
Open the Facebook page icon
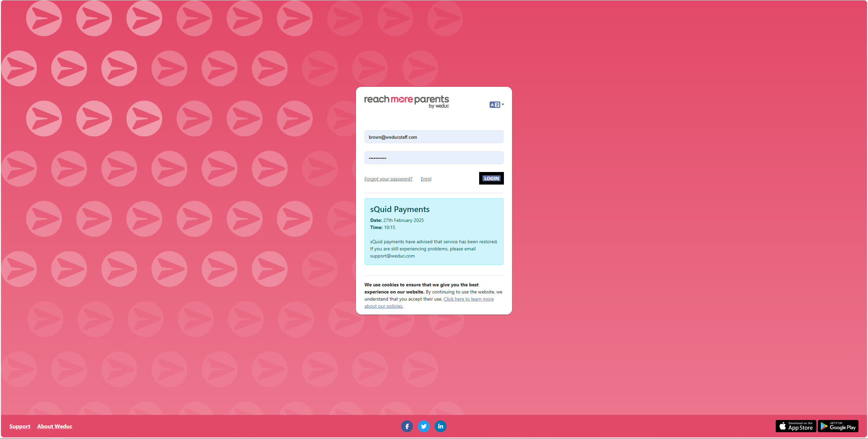click(407, 426)
